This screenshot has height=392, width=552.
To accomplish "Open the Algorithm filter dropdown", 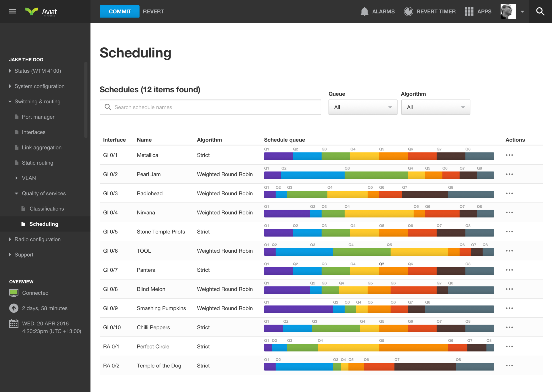I will tap(436, 107).
